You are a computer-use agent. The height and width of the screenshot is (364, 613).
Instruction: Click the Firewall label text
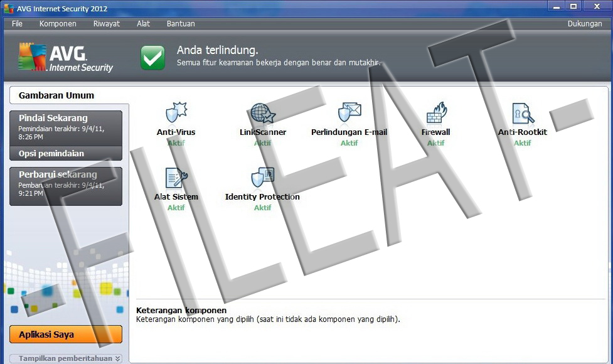pyautogui.click(x=436, y=132)
